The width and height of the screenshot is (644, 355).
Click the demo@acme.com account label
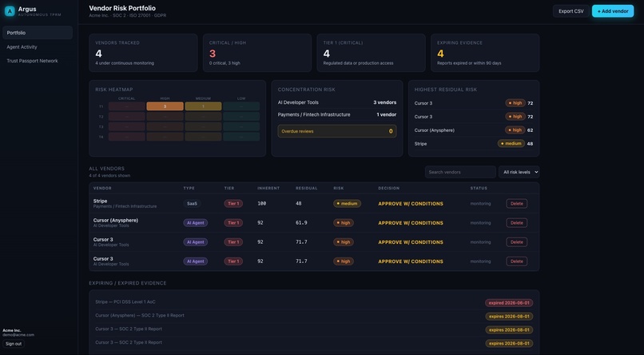pyautogui.click(x=18, y=335)
